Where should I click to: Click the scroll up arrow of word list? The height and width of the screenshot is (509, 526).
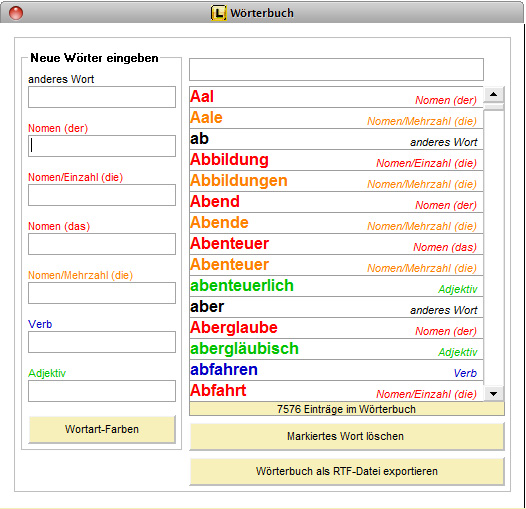pos(493,95)
